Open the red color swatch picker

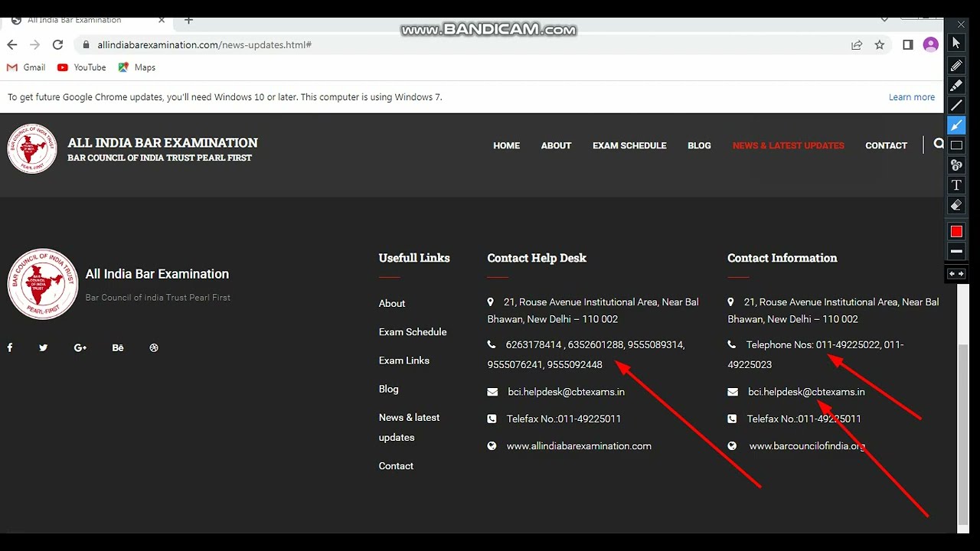956,231
